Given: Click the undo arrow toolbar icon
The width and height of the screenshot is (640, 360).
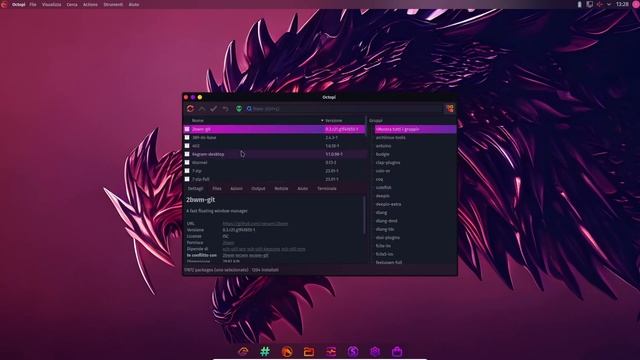Looking at the screenshot, I should (x=225, y=109).
